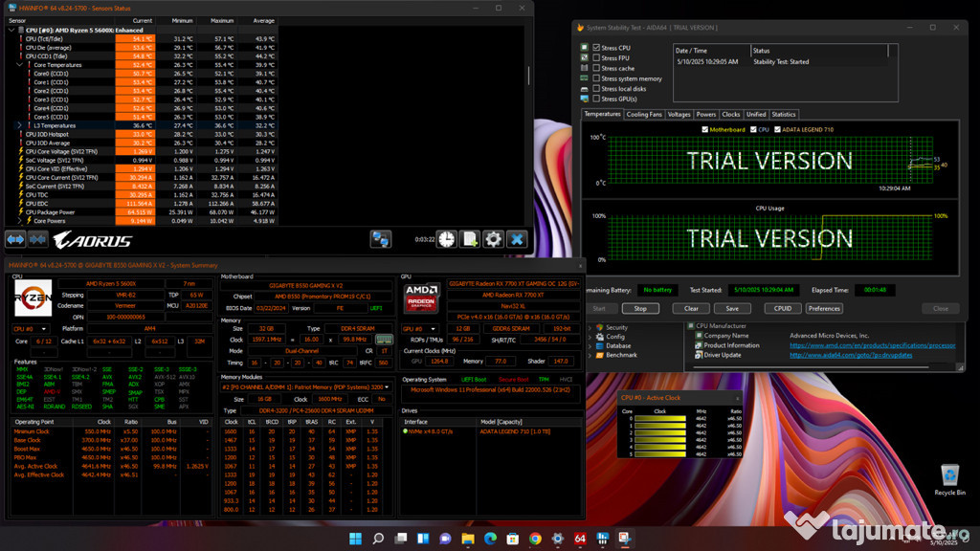Screen dimensions: 980x551
Task: Expand the Security node in AIDA64 tree
Action: (590, 327)
